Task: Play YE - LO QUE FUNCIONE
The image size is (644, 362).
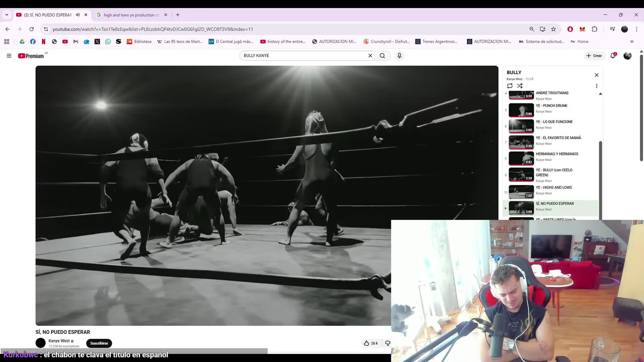Action: [x=551, y=126]
